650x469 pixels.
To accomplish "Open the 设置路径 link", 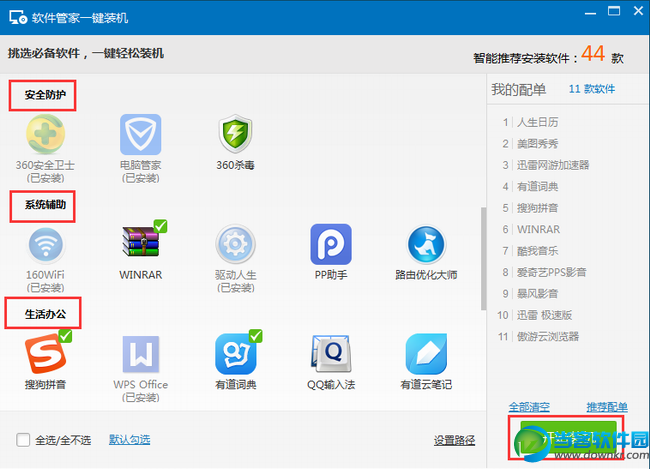I will (x=454, y=440).
